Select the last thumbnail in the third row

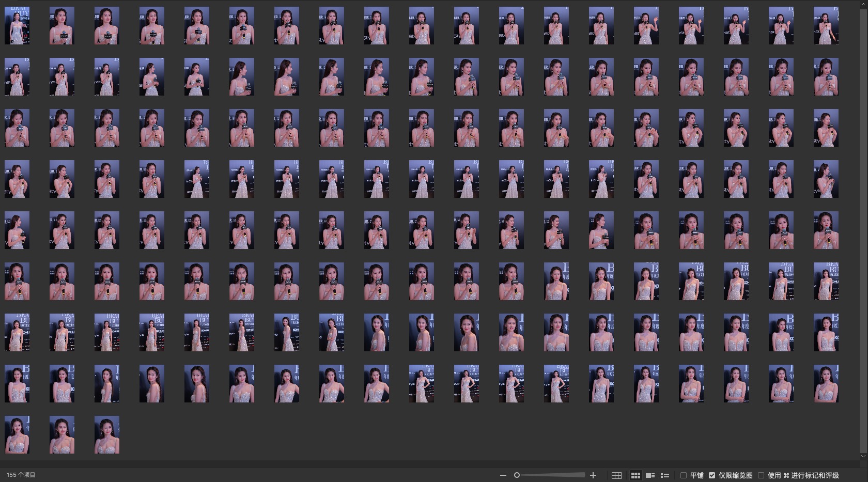826,128
